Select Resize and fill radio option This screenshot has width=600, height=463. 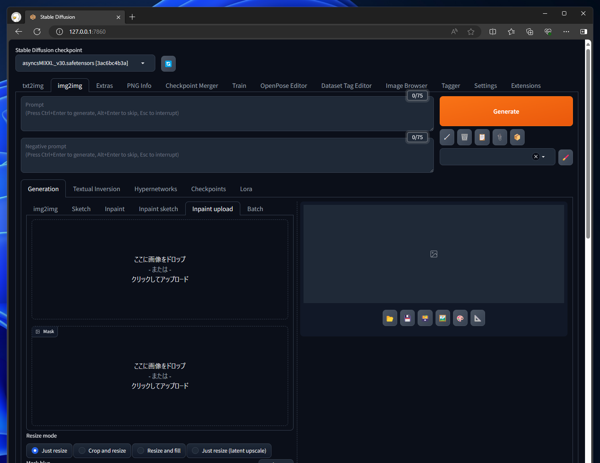click(159, 451)
